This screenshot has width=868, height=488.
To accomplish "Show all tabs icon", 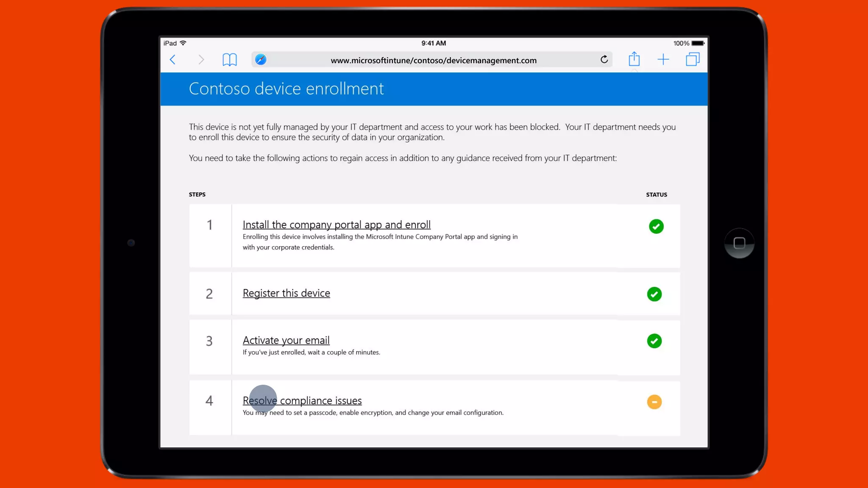I will coord(693,59).
